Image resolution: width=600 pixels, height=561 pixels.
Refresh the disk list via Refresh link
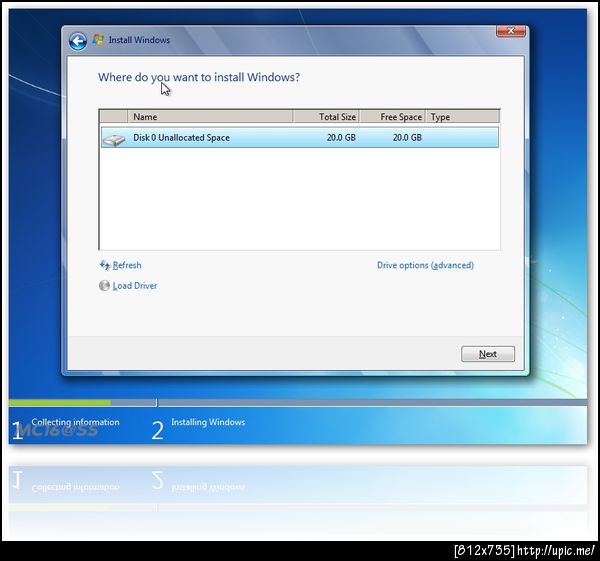(127, 265)
